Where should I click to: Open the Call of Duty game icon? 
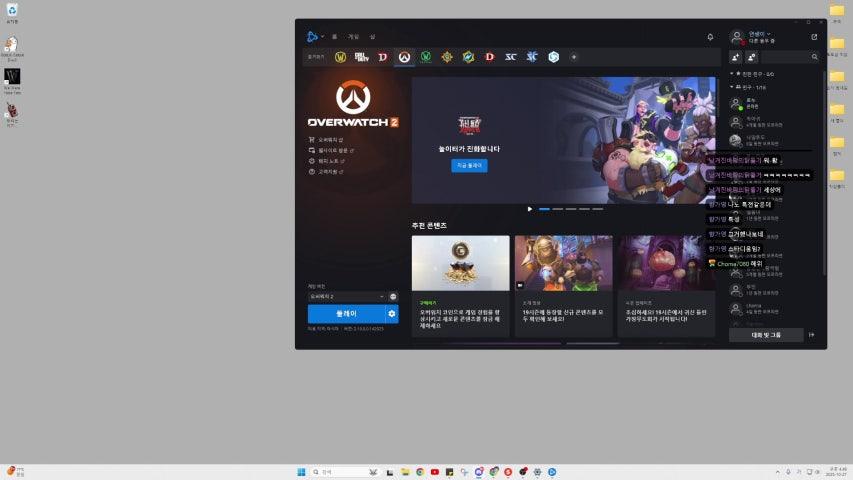pyautogui.click(x=361, y=57)
